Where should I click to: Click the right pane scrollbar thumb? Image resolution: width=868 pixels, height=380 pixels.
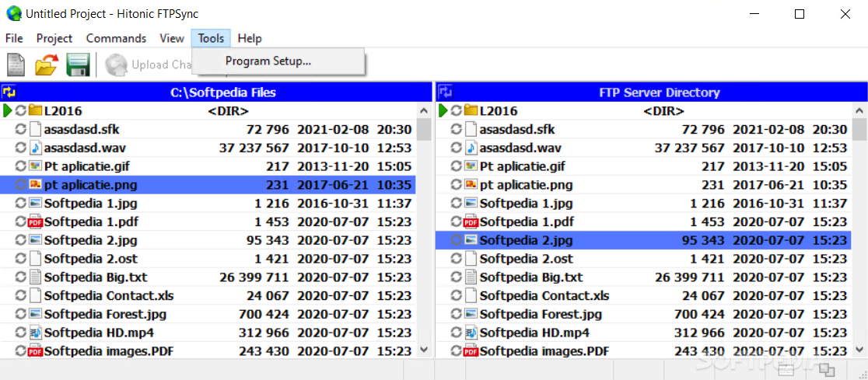(860, 130)
